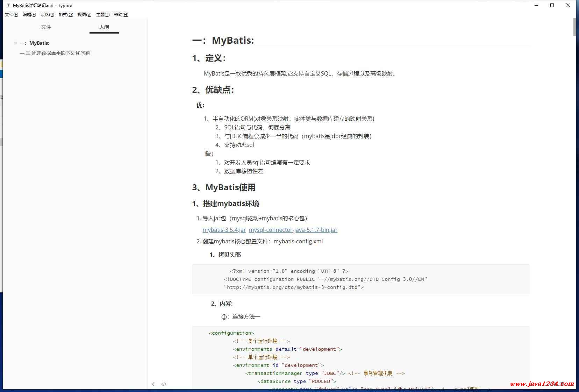The height and width of the screenshot is (392, 579).
Task: Click the bold 缺： label
Action: point(209,154)
